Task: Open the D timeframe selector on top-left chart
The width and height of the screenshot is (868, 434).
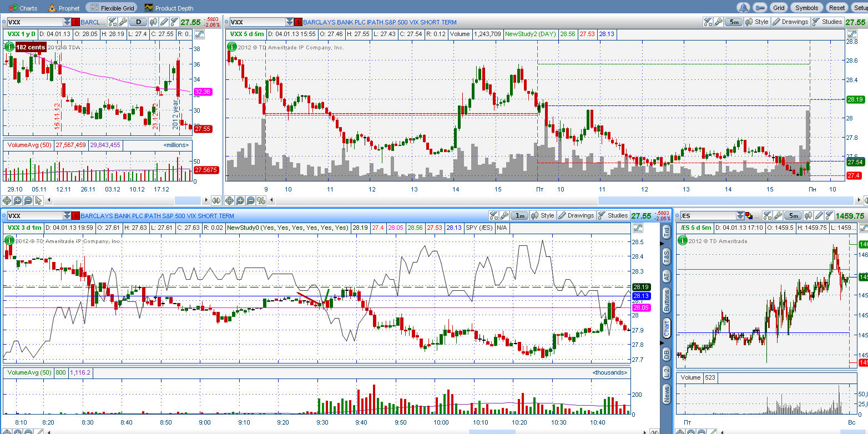Action: pos(138,22)
